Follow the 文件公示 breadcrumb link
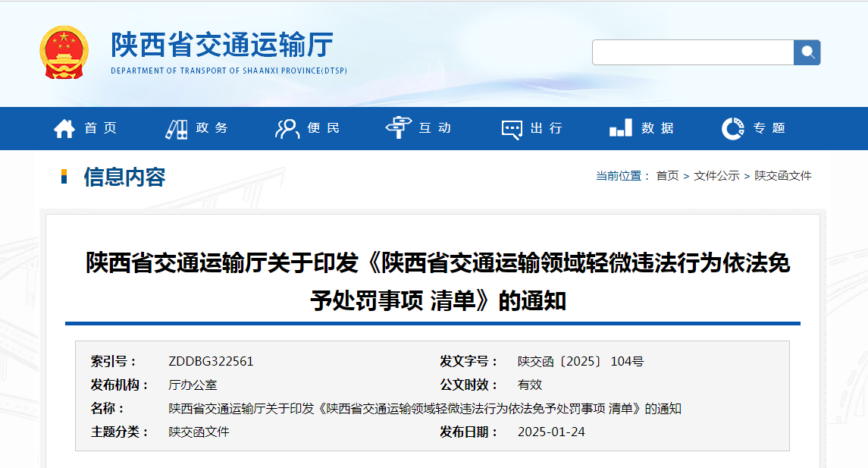Screen dimensions: 868x468 tap(716, 176)
